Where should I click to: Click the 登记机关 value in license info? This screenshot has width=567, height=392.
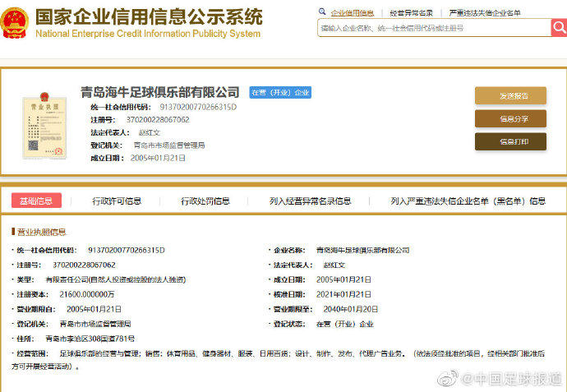95,324
